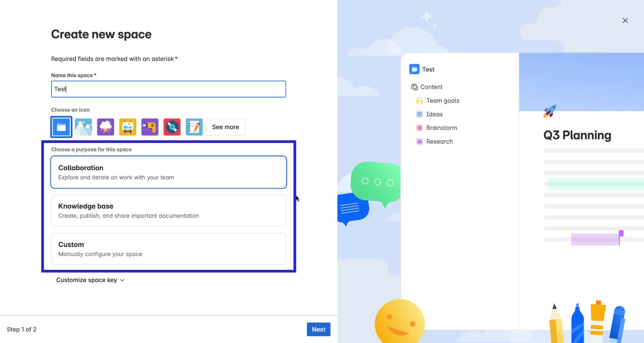
Task: Select the Custom space purpose option
Action: pos(168,249)
